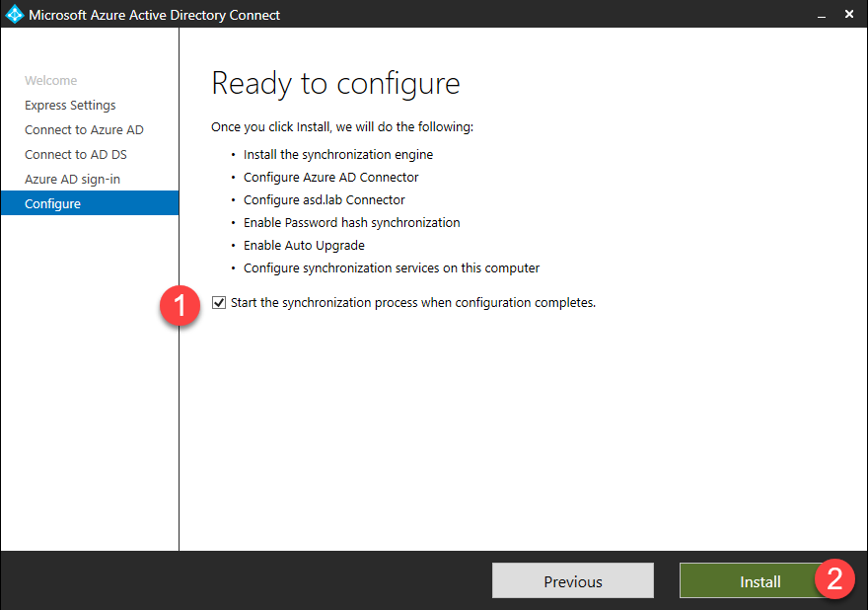Click 'Configure synchronization services on this computer'

click(x=392, y=268)
